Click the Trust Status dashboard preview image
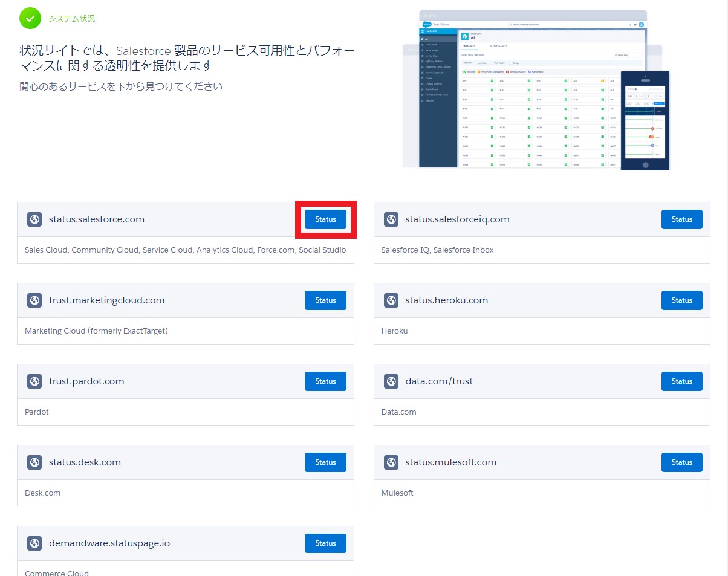The height and width of the screenshot is (576, 728). click(x=535, y=91)
